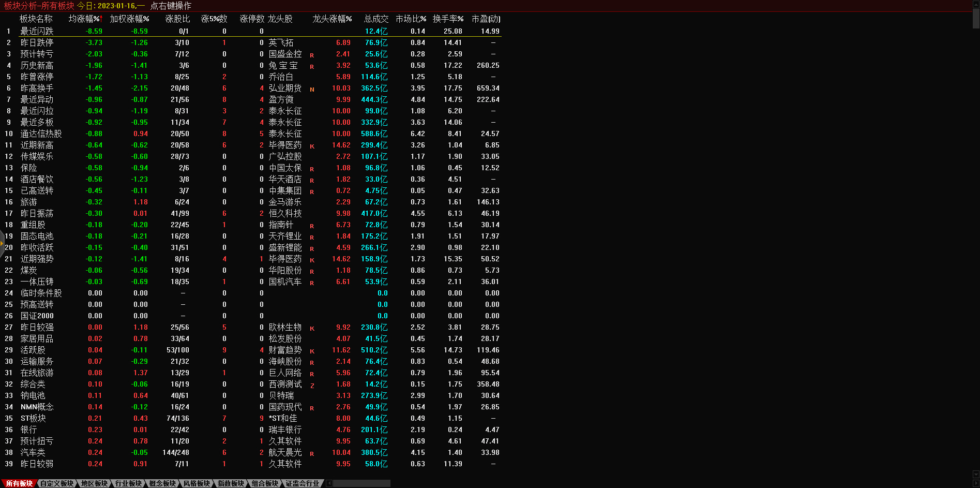Click the N marker beside 弘业期货

tap(312, 89)
